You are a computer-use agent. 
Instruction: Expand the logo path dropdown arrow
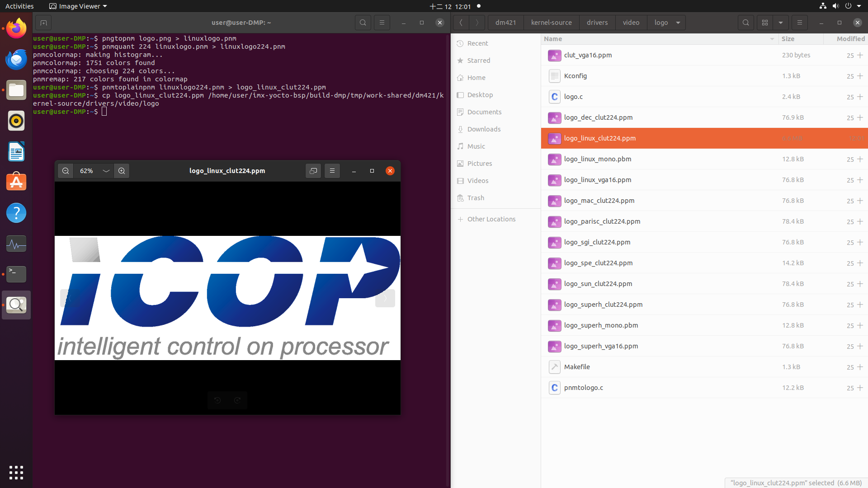[x=678, y=23]
